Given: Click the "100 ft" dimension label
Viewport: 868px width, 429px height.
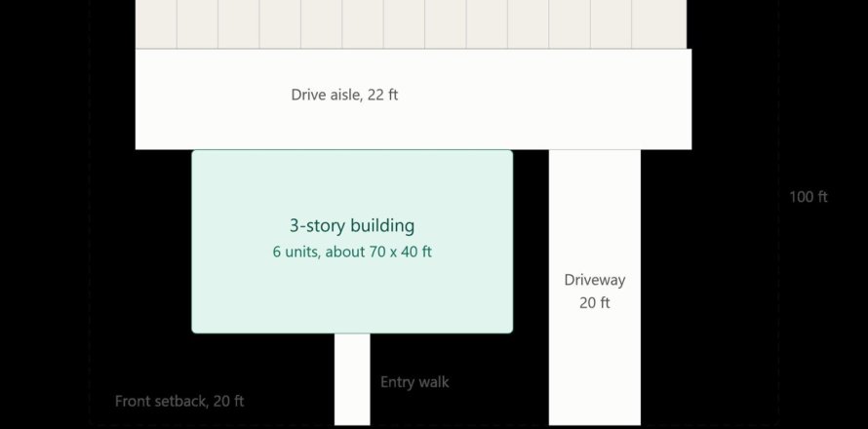Looking at the screenshot, I should click(809, 197).
